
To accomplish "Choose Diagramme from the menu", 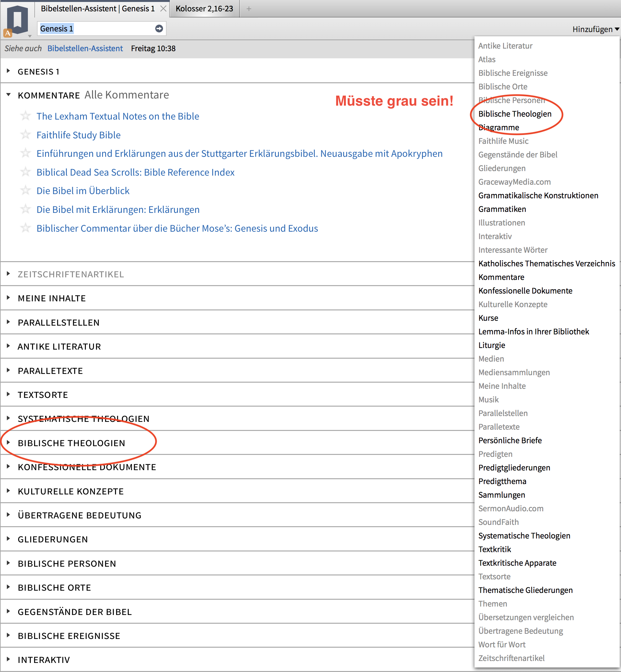I will [x=499, y=127].
